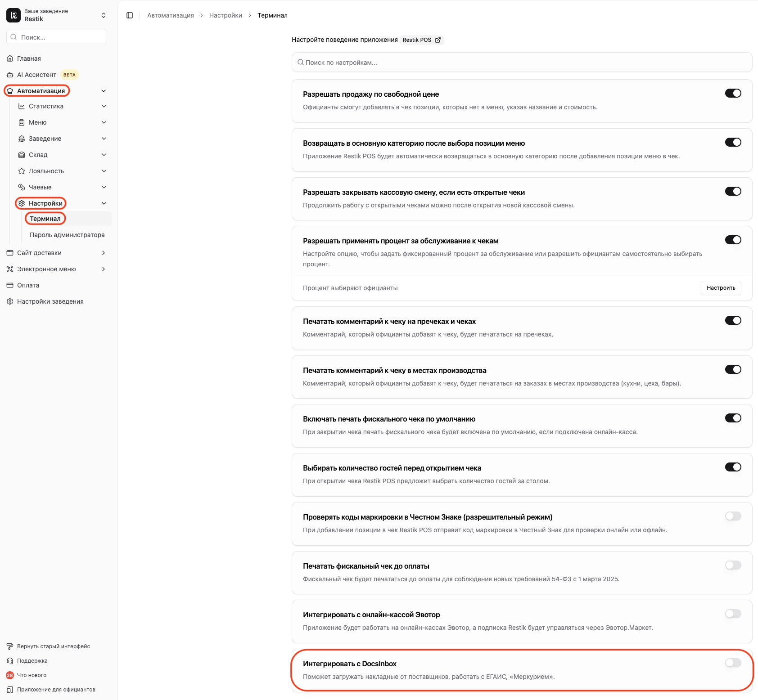Expand the Заведение submenu chevron

coord(104,139)
